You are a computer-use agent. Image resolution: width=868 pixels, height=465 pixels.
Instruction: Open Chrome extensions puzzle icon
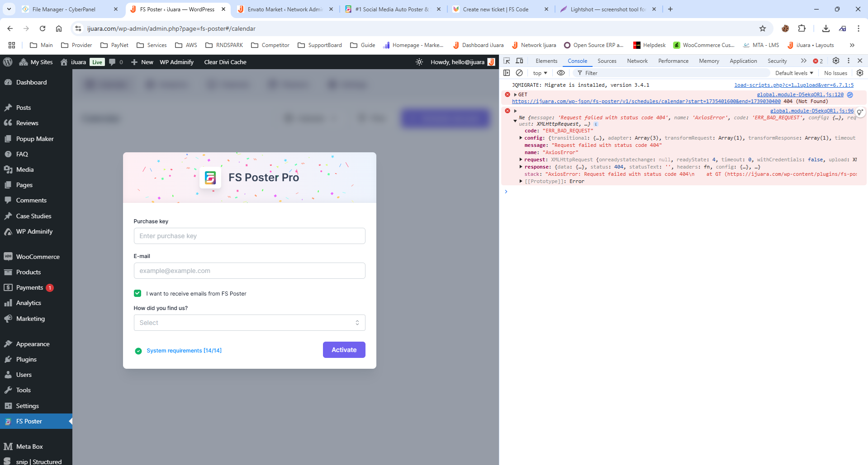click(x=802, y=28)
